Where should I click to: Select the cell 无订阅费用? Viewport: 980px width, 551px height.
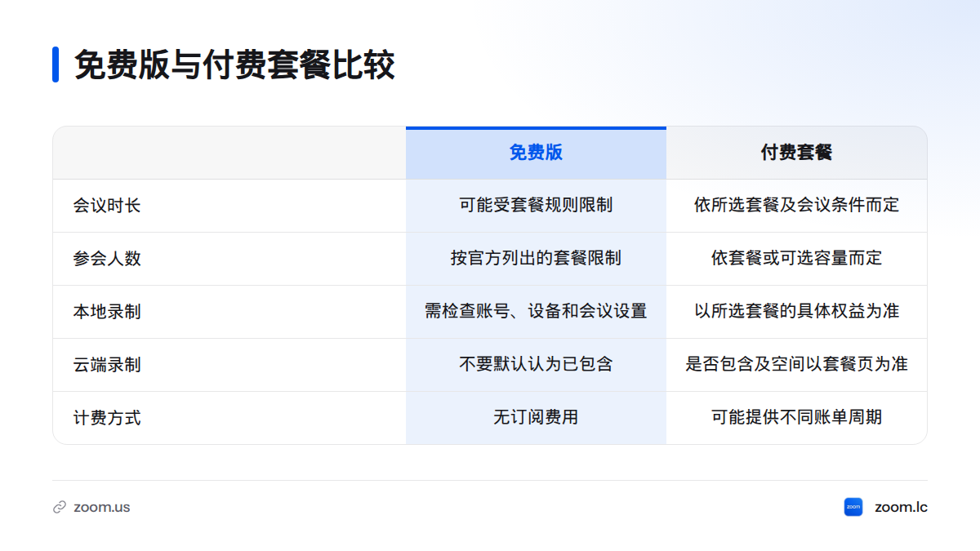[x=536, y=418]
